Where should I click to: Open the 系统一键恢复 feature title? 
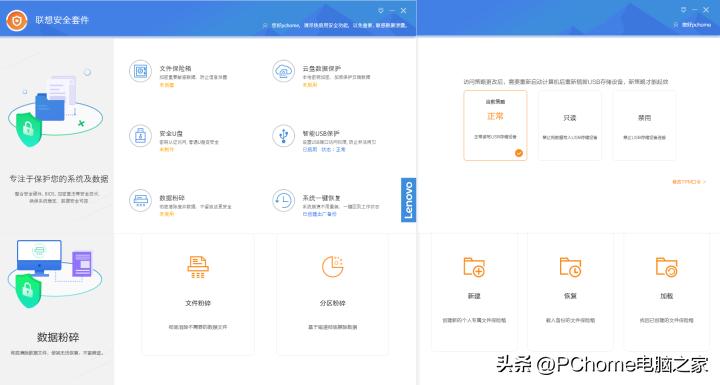click(x=321, y=198)
